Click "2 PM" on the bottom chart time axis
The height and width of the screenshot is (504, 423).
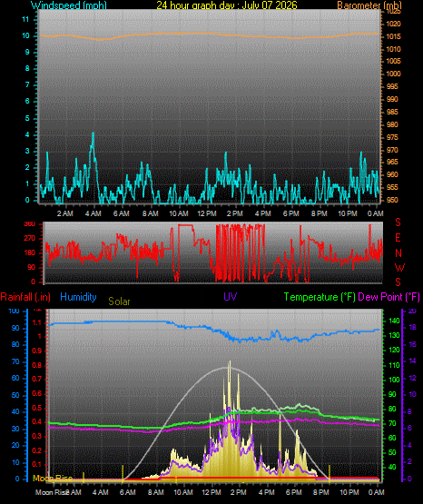coord(239,492)
